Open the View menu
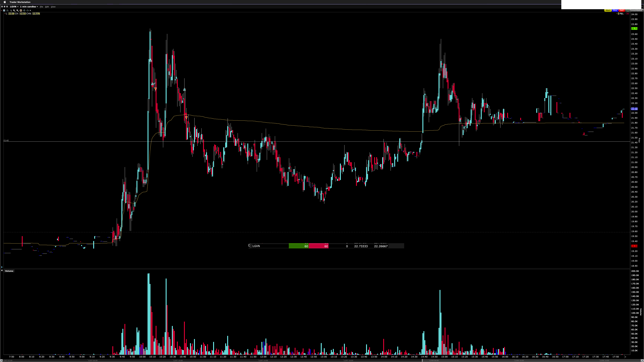This screenshot has height=362, width=644. (x=53, y=7)
